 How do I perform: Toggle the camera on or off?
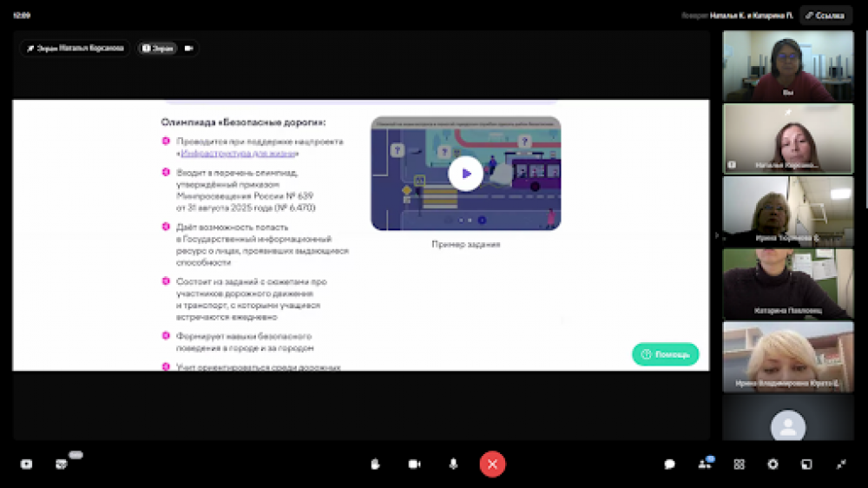point(414,465)
